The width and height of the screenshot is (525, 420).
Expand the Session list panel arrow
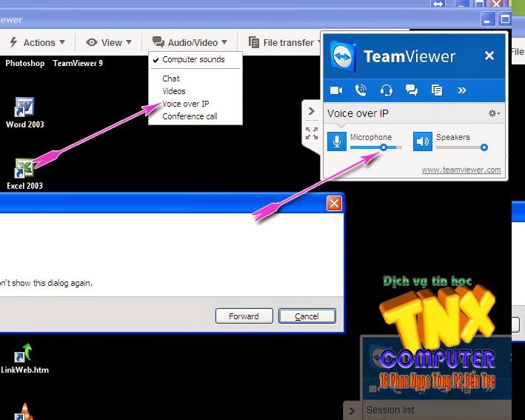click(352, 410)
